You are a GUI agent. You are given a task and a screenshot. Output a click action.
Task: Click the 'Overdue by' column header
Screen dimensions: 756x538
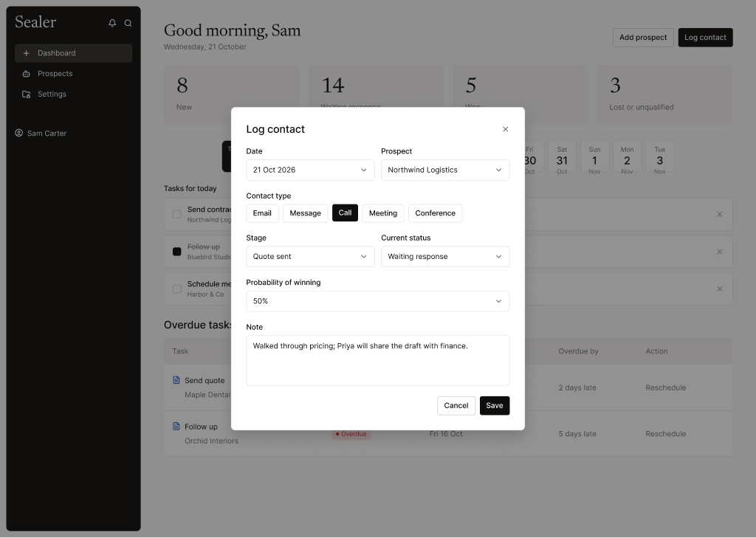point(578,351)
